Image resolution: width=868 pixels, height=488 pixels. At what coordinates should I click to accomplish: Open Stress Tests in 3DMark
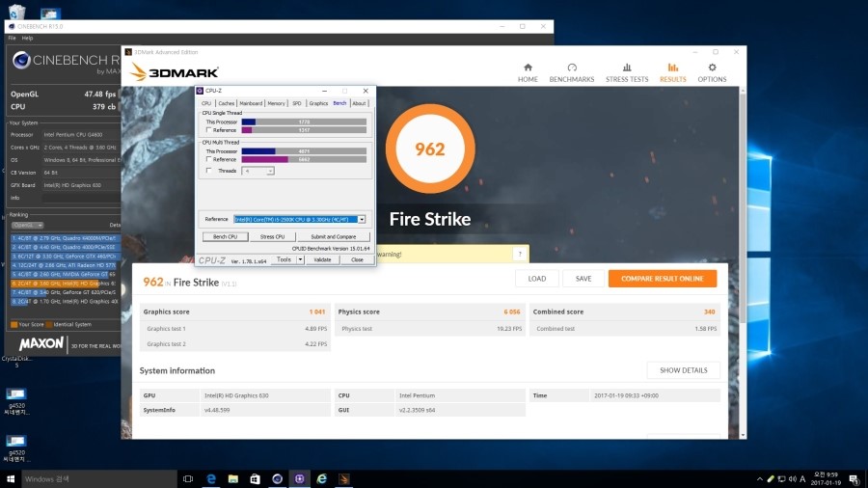[x=627, y=72]
